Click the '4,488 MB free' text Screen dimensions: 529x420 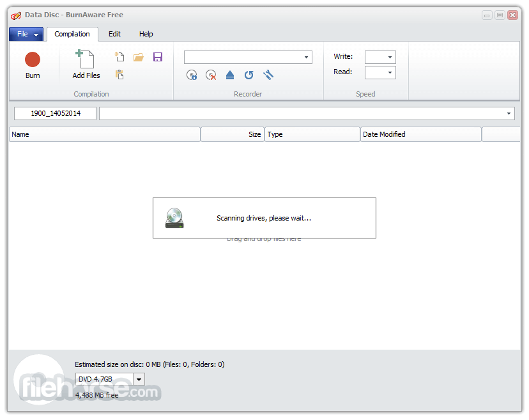click(97, 395)
